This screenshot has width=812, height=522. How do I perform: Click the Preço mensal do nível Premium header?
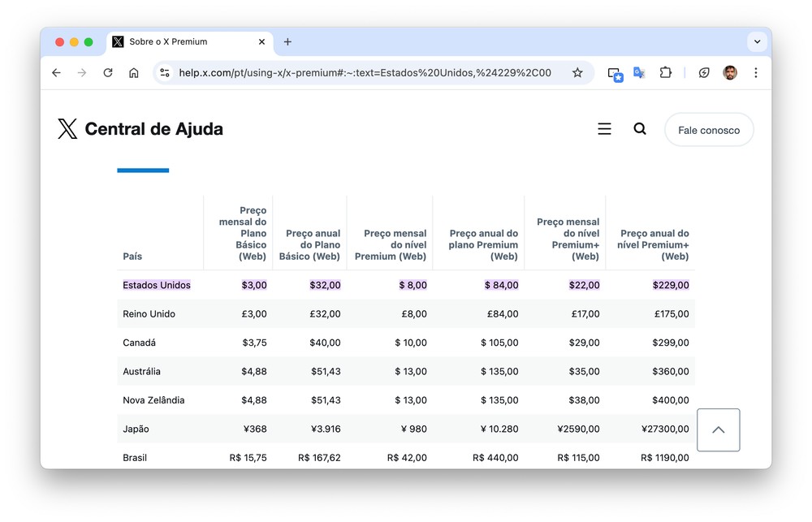click(x=391, y=245)
